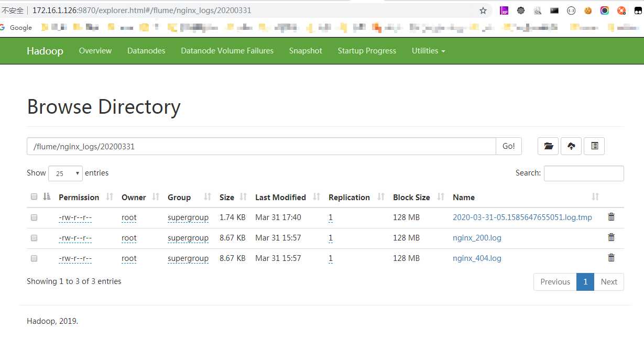
Task: Delete the nginx_200.log file via trash icon
Action: click(611, 237)
